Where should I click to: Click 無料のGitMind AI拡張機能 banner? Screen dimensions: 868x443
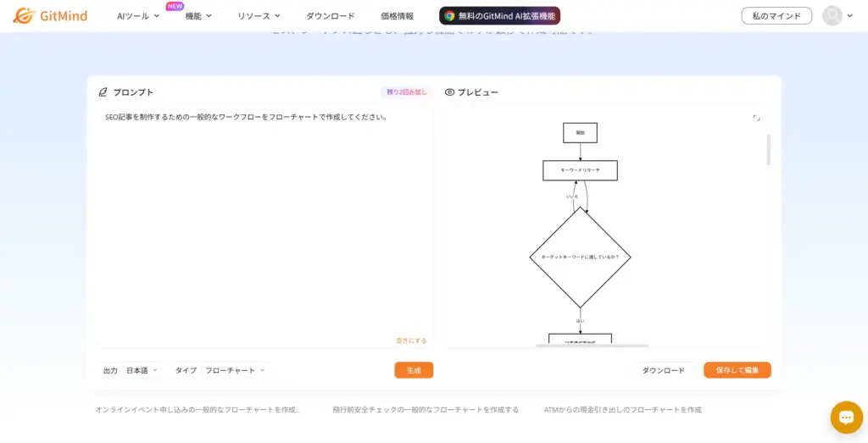pos(500,16)
